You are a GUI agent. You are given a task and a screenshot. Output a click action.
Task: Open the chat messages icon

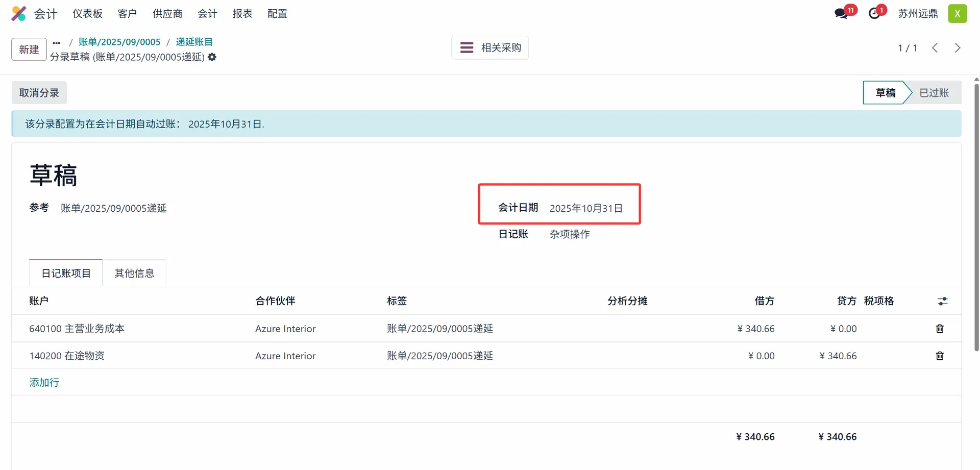[841, 14]
